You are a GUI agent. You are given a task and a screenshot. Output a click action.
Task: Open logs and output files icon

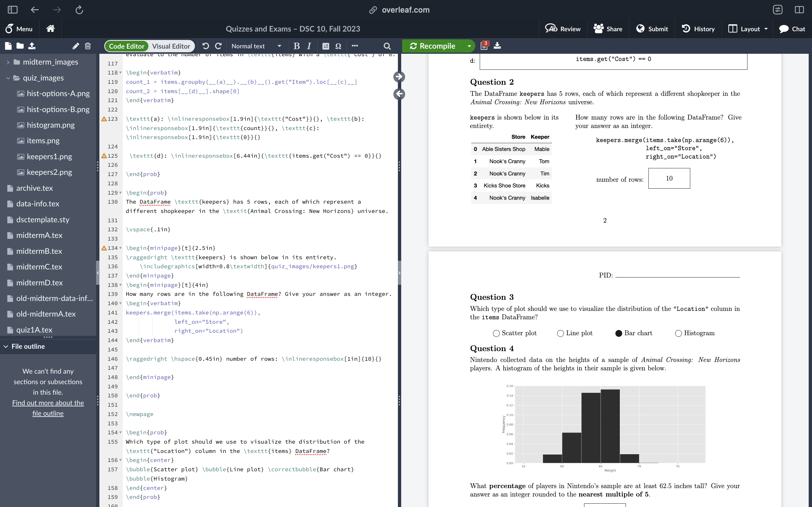point(484,46)
